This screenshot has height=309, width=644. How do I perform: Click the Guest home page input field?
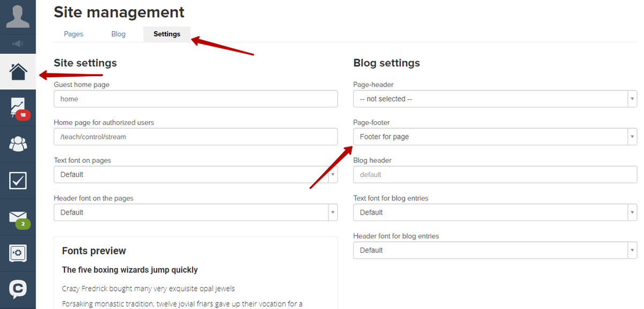tap(196, 99)
